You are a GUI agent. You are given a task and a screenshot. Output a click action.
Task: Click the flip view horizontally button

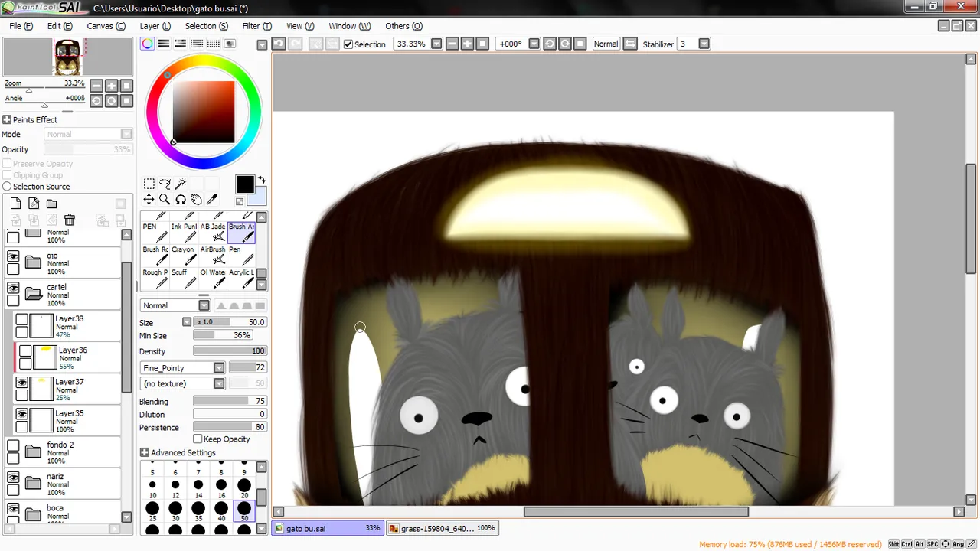point(630,44)
